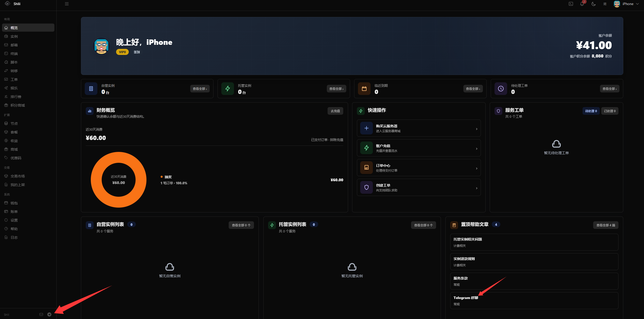Click the orange donut chart ring
The image size is (644, 319).
[96, 180]
